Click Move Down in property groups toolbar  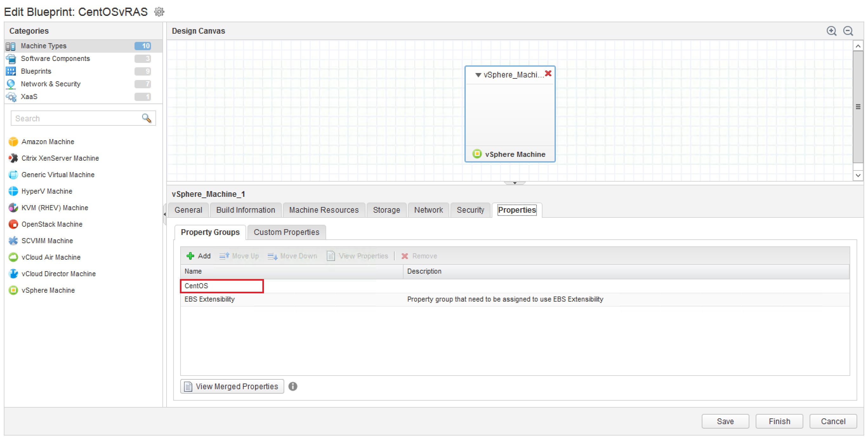pos(292,256)
